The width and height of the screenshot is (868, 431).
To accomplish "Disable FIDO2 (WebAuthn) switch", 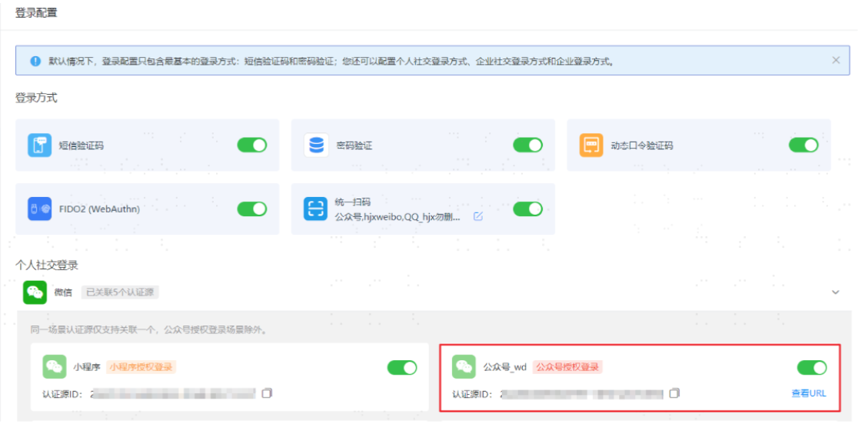I will point(252,209).
